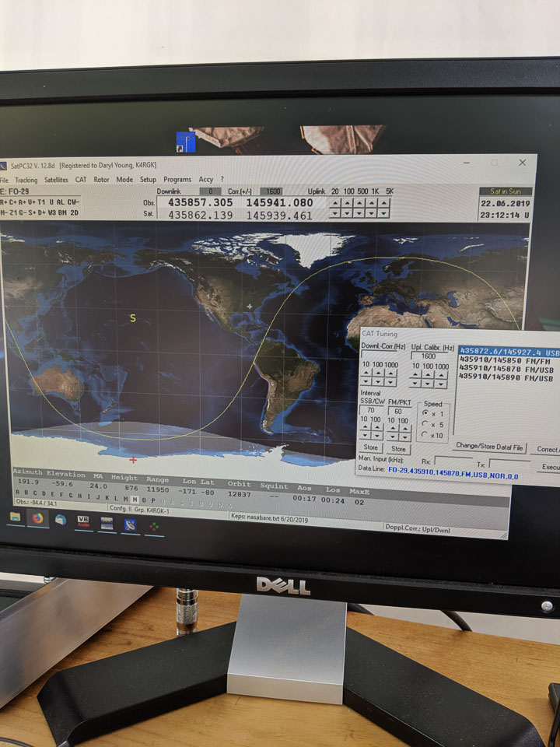Select speed x10 radio button
Viewport: 560px width, 747px height.
(424, 435)
